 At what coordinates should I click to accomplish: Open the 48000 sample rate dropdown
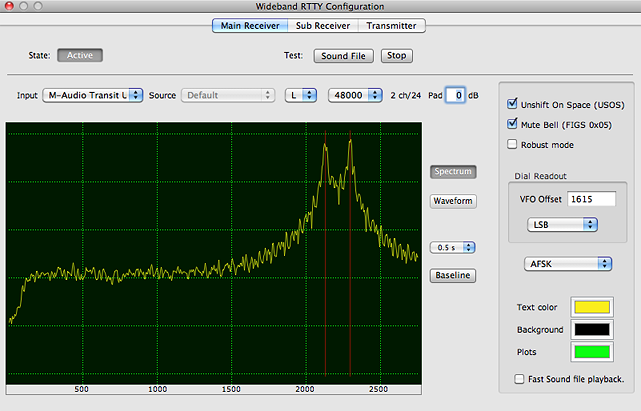click(355, 95)
